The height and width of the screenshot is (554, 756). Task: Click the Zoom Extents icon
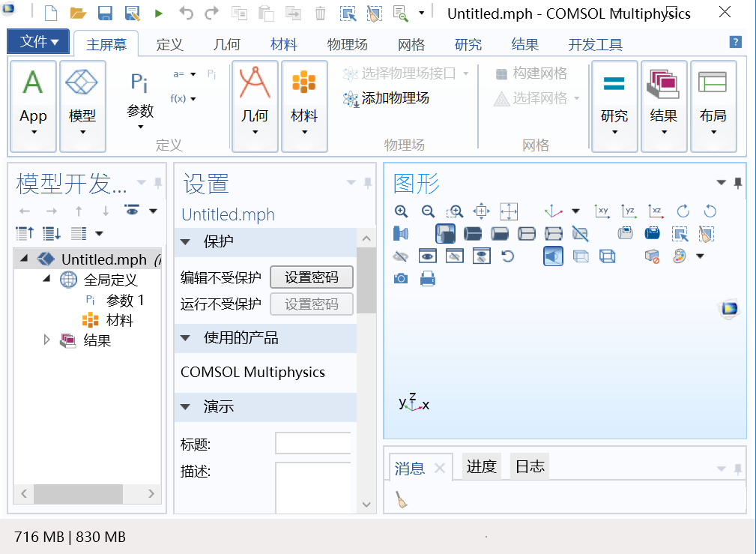tap(508, 211)
